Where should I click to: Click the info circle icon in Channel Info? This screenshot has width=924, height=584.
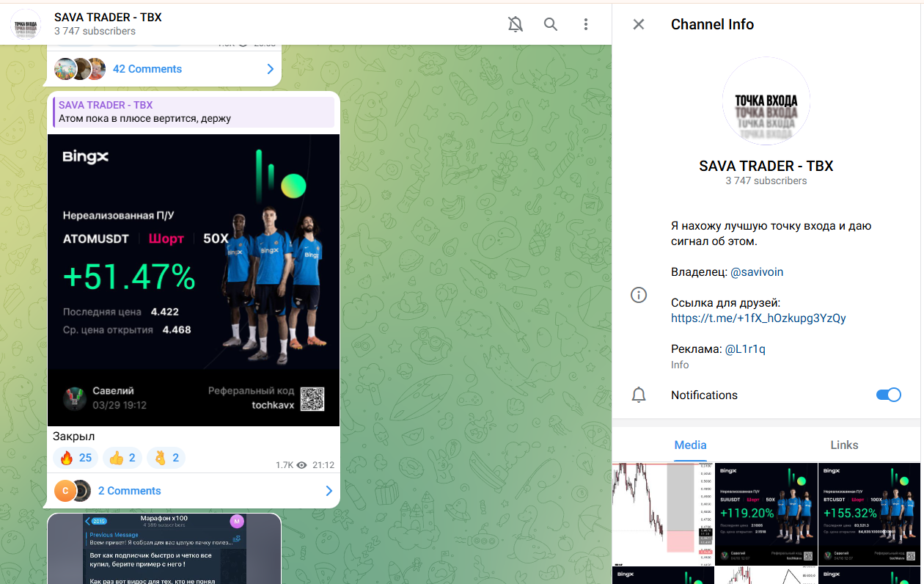coord(639,295)
